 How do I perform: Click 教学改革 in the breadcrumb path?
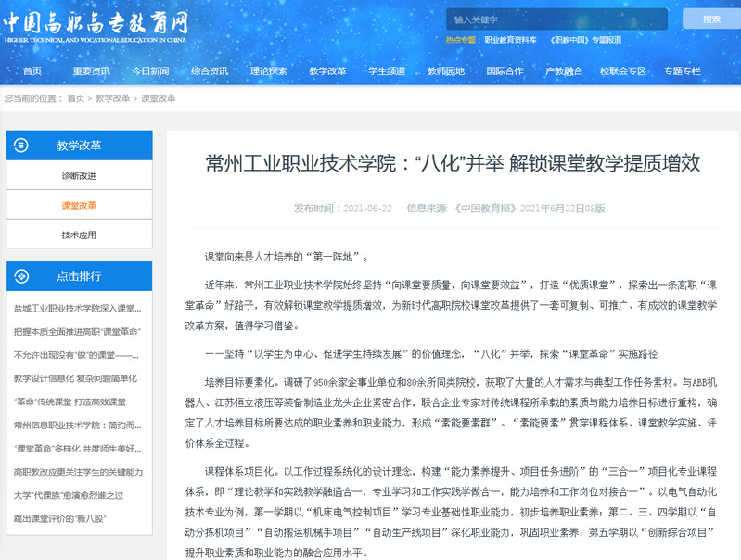coord(112,98)
